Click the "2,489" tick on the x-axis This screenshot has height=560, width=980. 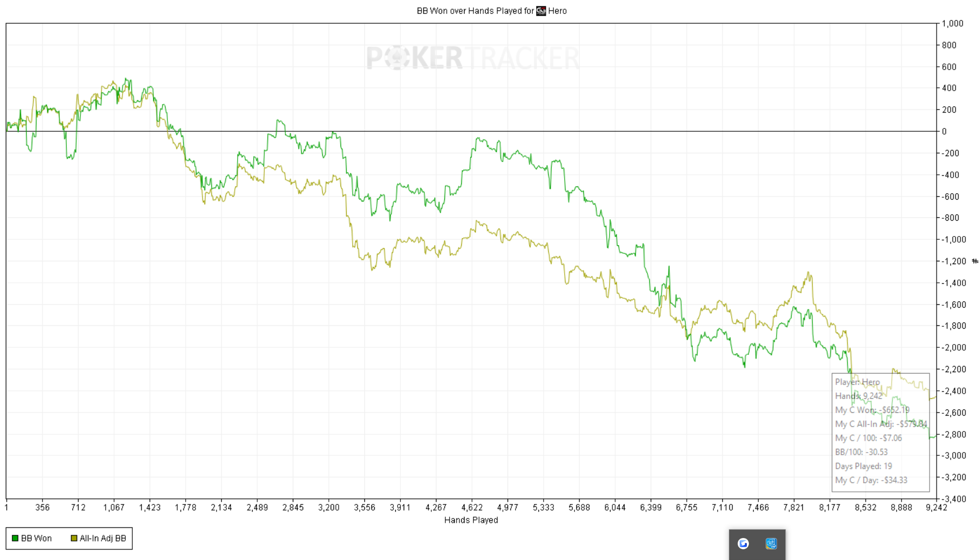(257, 508)
